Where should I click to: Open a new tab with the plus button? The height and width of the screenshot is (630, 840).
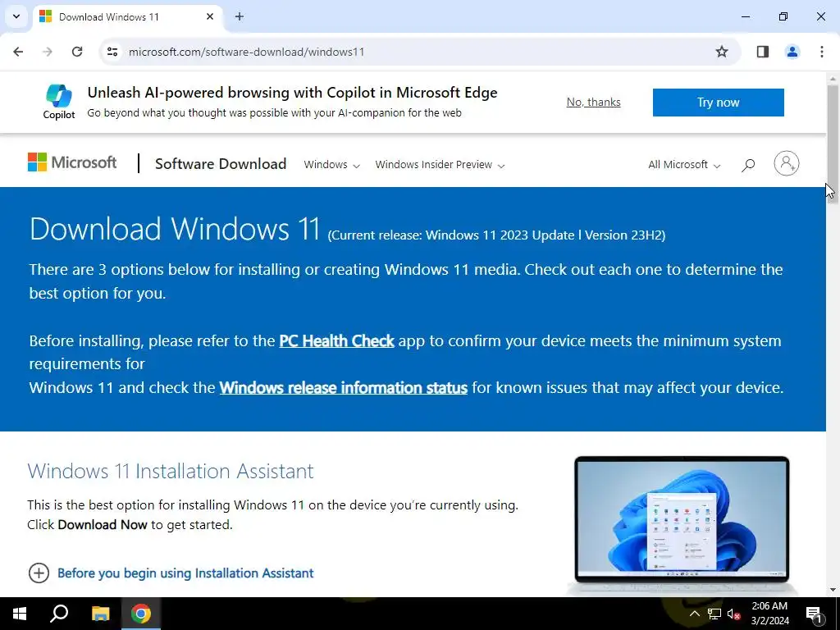(240, 16)
